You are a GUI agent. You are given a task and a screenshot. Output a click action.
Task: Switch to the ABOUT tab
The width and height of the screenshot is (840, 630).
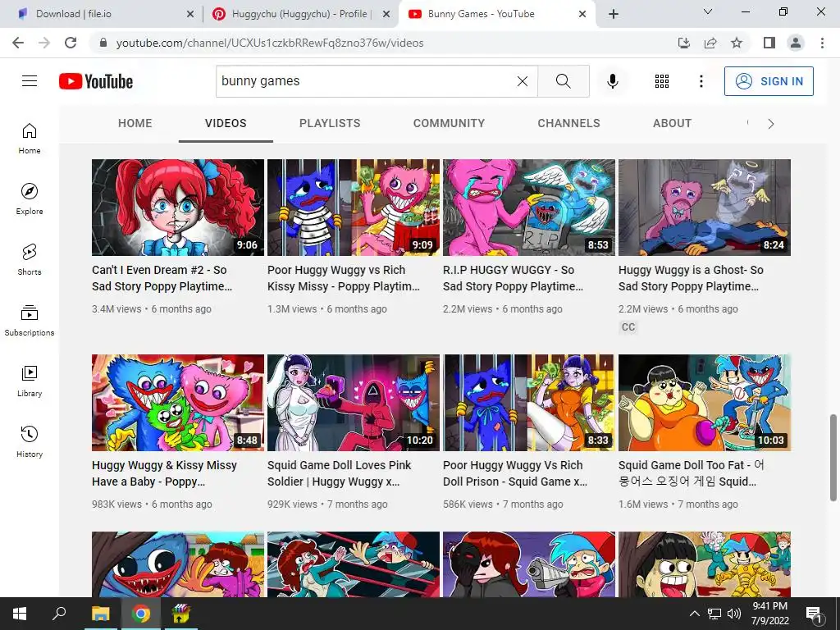tap(673, 123)
